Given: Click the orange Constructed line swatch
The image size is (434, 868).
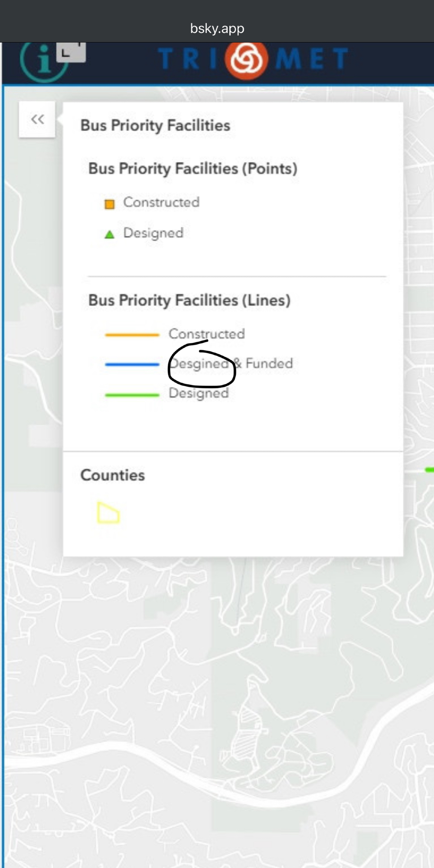Looking at the screenshot, I should tap(132, 335).
